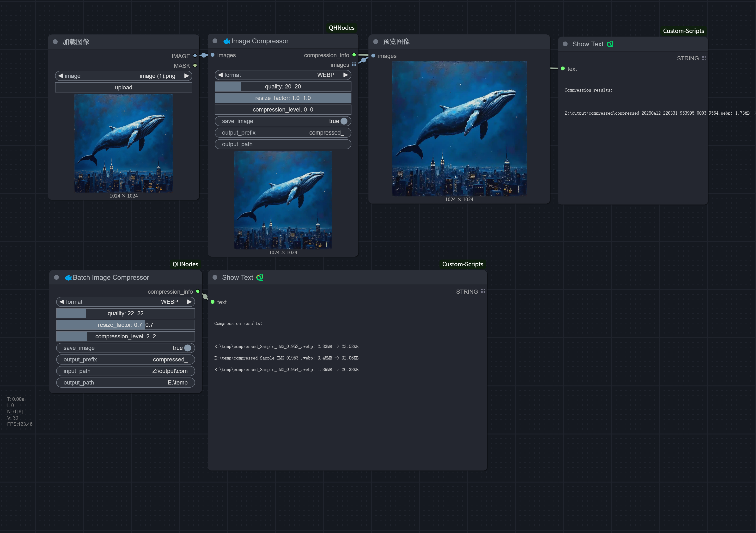Click the STRING grid output icon on bottom Show Text

(483, 291)
